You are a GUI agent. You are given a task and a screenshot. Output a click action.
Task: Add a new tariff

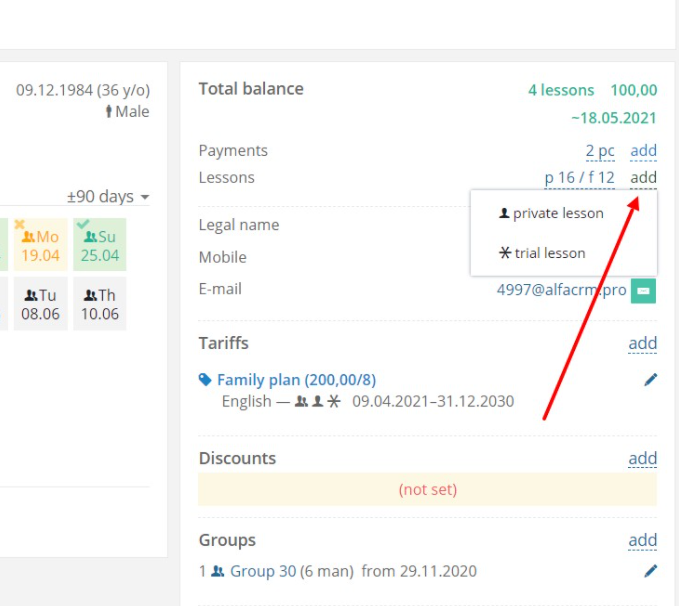pyautogui.click(x=643, y=343)
